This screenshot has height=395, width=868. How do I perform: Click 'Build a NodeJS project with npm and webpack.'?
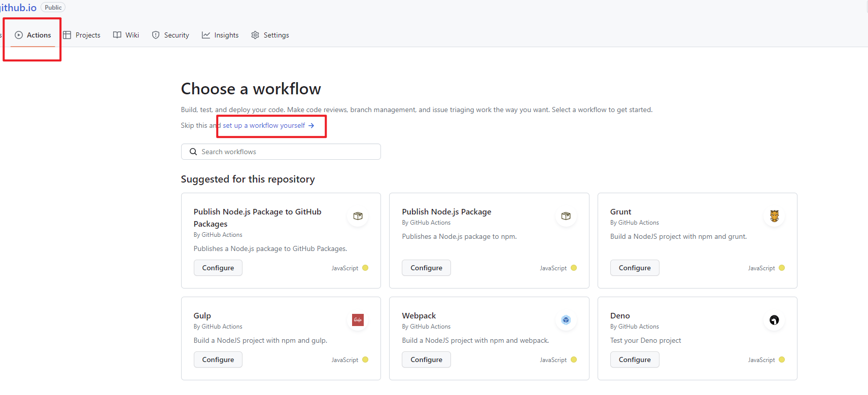(475, 340)
